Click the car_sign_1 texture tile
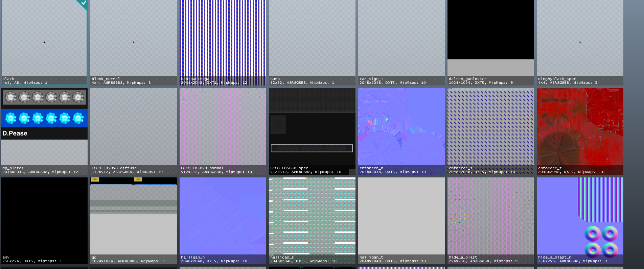Viewport: 644px width, 269px height. tap(401, 42)
